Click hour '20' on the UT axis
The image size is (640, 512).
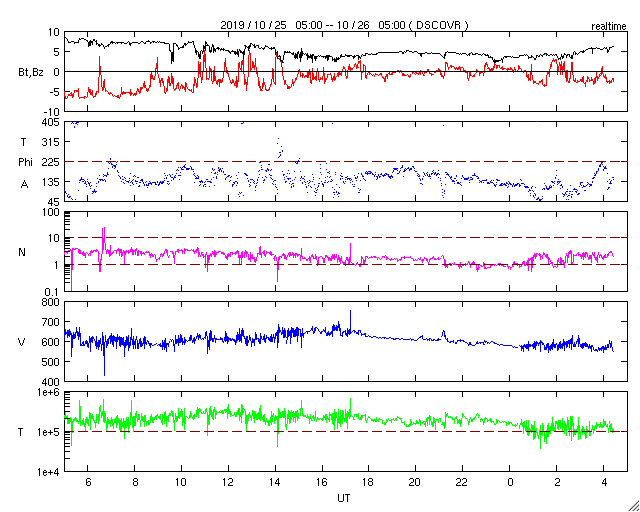click(x=416, y=482)
